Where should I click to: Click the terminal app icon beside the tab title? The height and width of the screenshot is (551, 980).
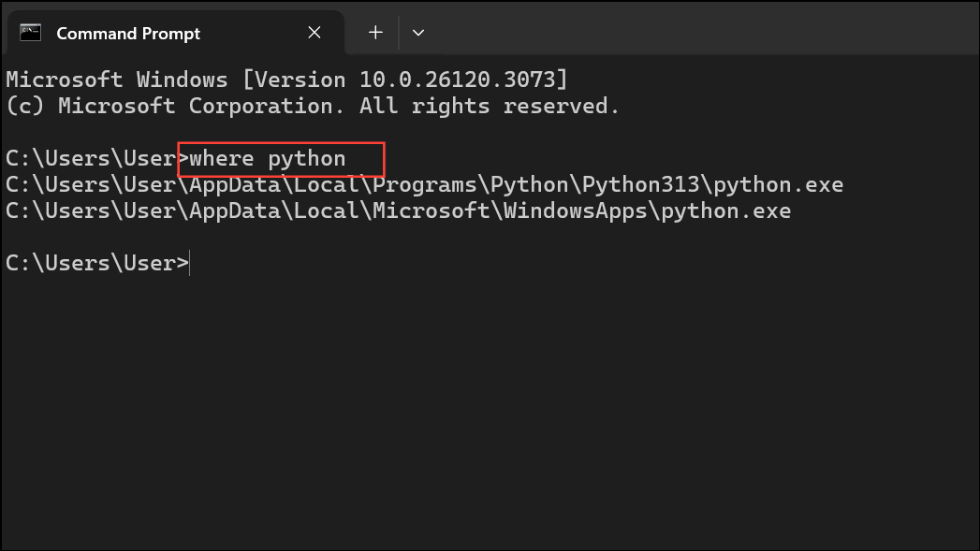coord(31,32)
